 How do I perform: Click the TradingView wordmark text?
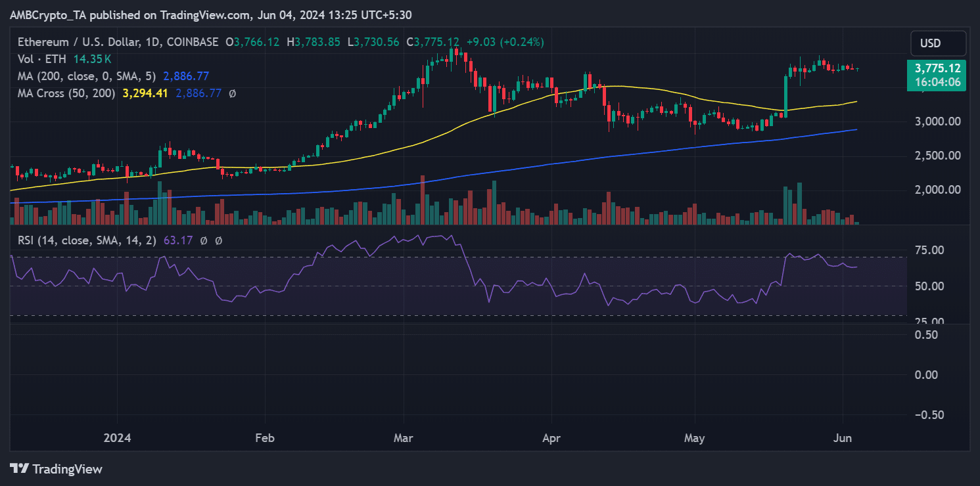coord(68,469)
